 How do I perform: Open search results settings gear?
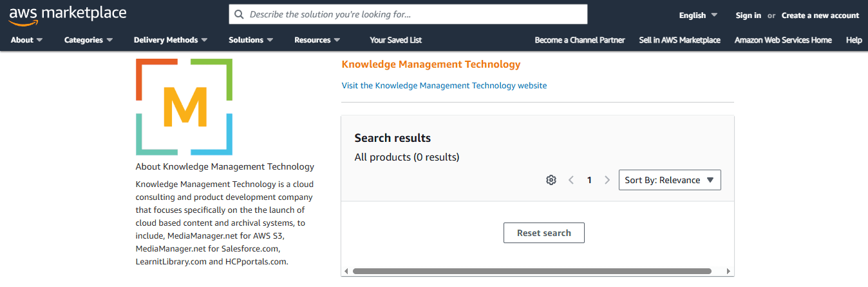[x=551, y=180]
